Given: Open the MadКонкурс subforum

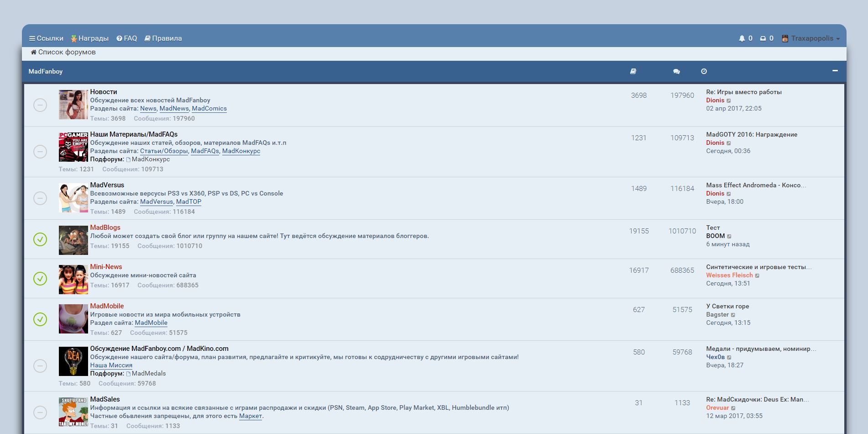Looking at the screenshot, I should (151, 159).
